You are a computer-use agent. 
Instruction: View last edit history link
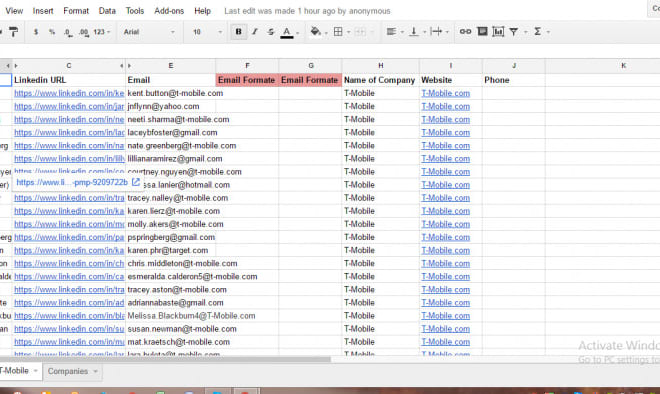[x=307, y=11]
